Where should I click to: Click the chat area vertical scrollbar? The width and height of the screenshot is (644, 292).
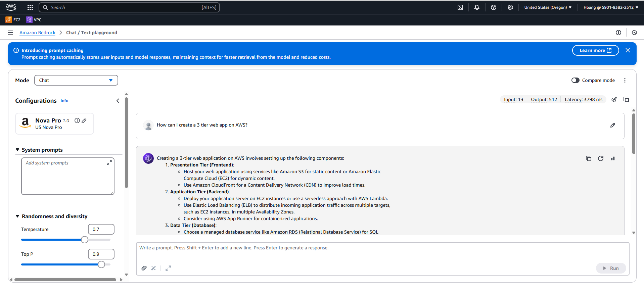point(634,133)
